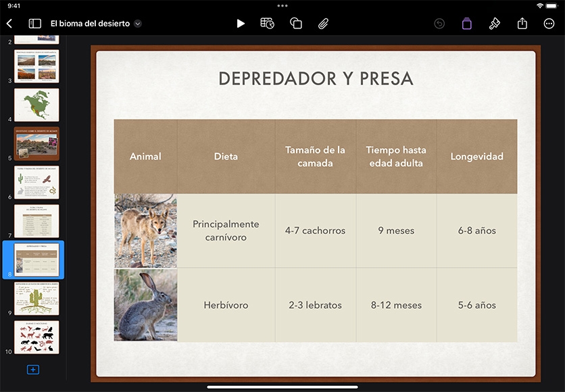The height and width of the screenshot is (392, 565).
Task: Select the Tamaño de la camada header
Action: click(x=316, y=156)
